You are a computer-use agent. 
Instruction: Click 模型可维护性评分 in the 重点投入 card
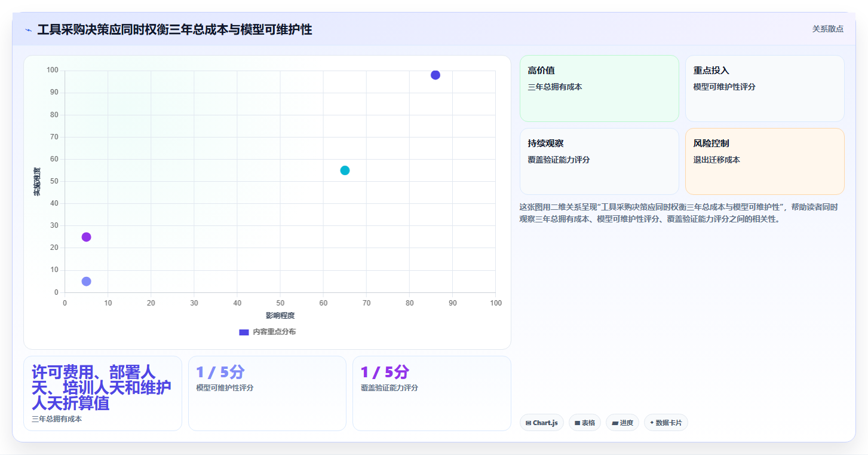(725, 87)
